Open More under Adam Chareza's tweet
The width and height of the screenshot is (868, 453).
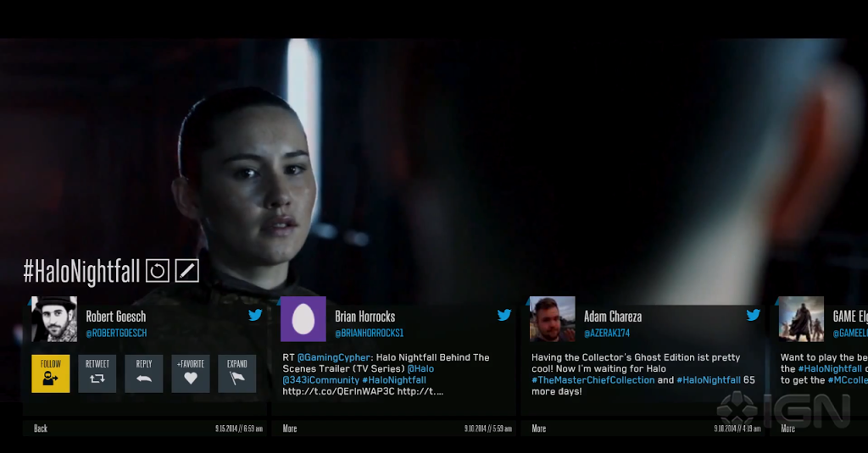pyautogui.click(x=538, y=428)
